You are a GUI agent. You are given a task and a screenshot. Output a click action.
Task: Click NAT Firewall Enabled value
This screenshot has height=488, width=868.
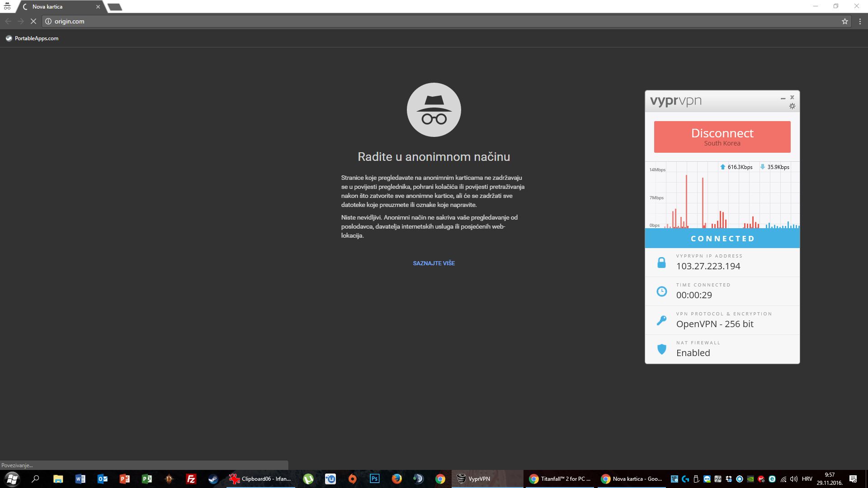pos(693,353)
